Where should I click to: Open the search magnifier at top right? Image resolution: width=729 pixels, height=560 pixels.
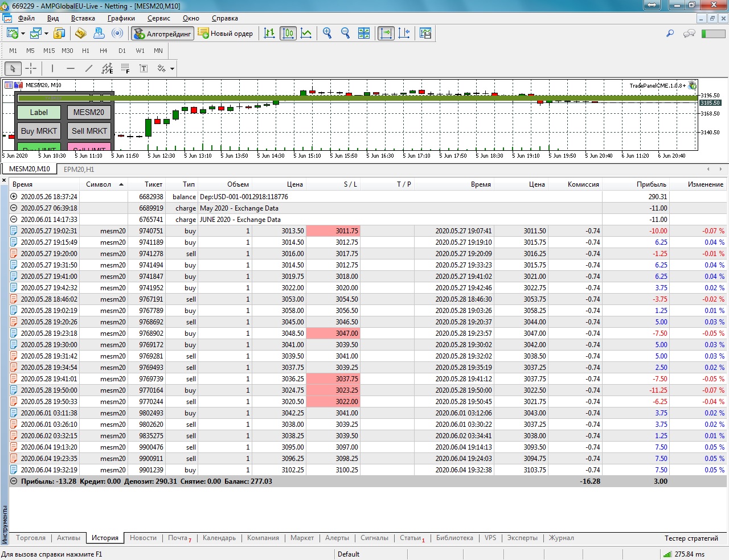(x=670, y=34)
